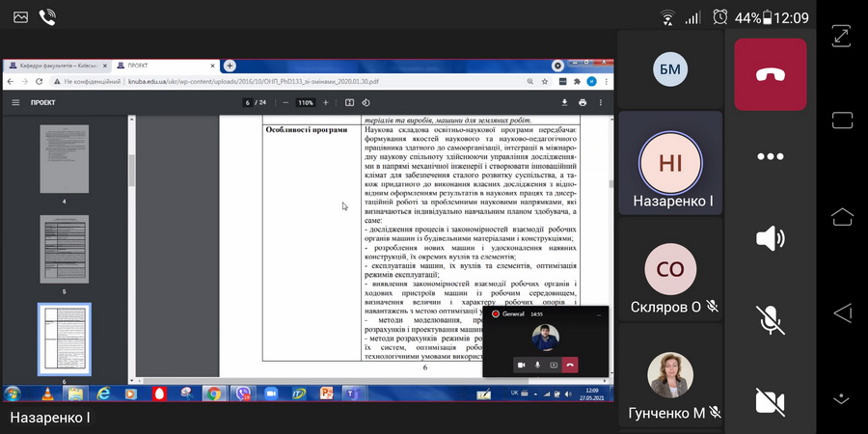Select participant Скляров О tile

pos(669,270)
